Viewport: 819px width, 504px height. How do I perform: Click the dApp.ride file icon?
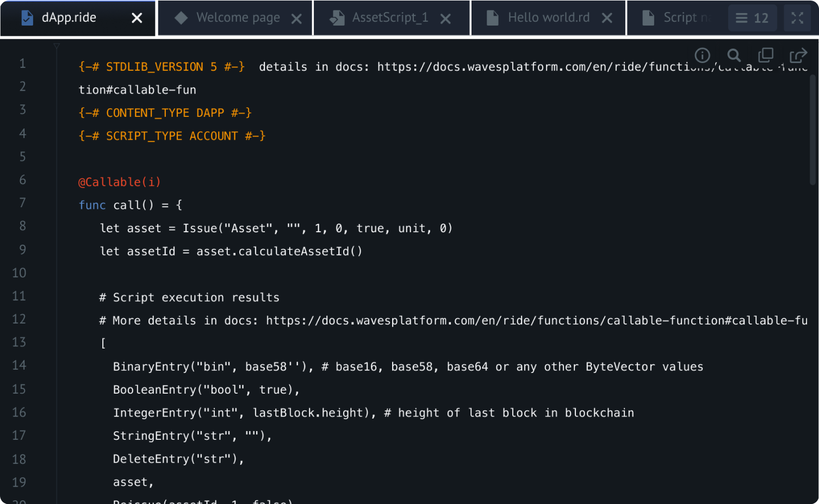tap(27, 18)
